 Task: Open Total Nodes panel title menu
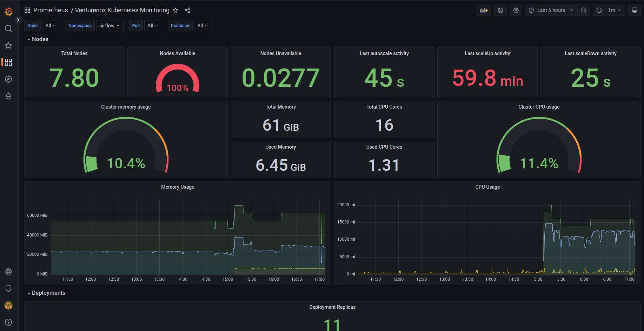coord(74,53)
